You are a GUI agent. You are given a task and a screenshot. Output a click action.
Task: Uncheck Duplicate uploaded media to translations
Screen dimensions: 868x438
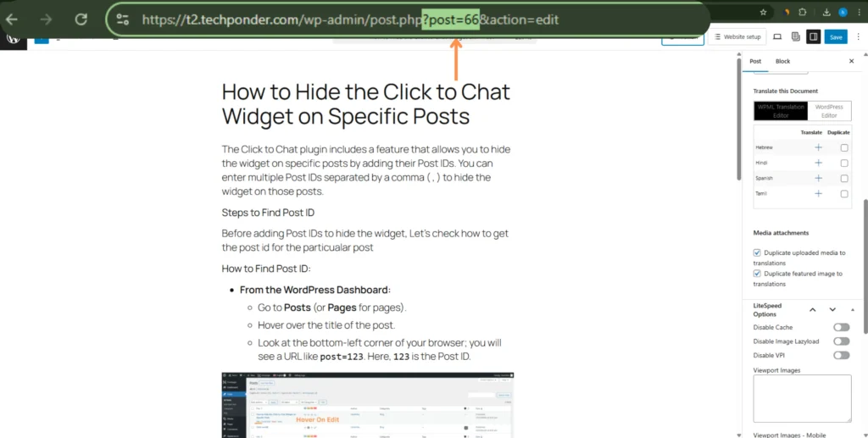[x=758, y=252]
